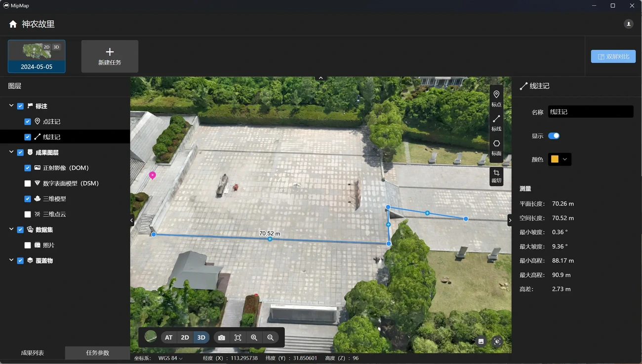The width and height of the screenshot is (642, 364).
Task: Click the 新建任务 new task button
Action: (110, 56)
